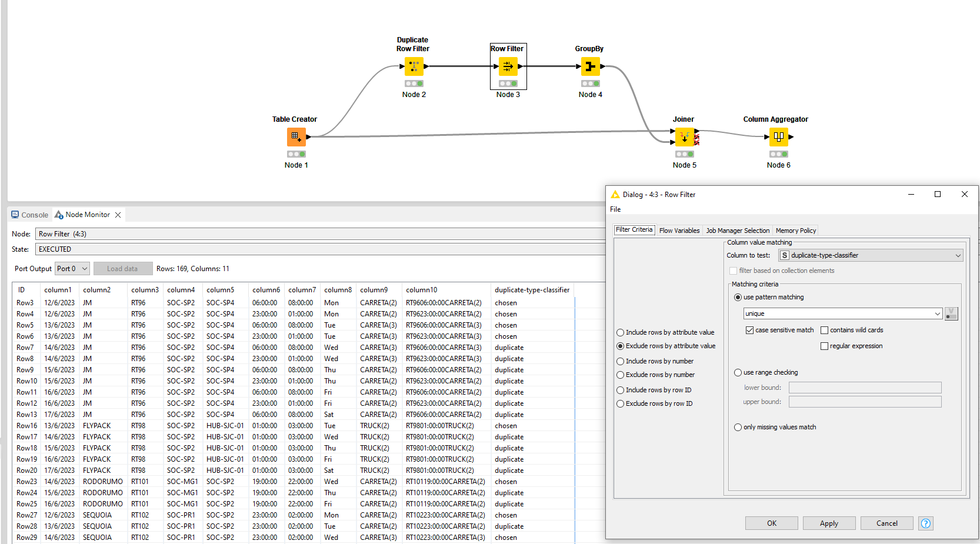980x544 pixels.
Task: Open the pattern 'unique' combo box
Action: 843,314
